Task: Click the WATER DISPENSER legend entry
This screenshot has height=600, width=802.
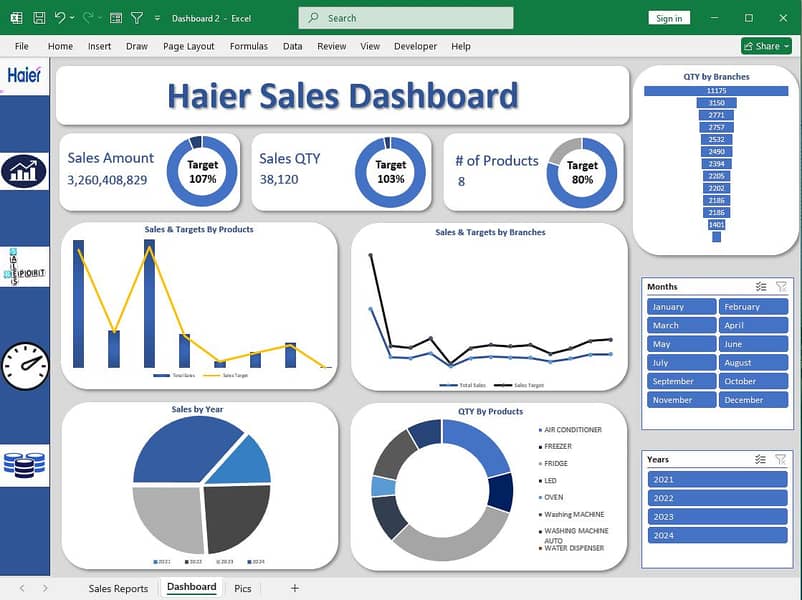Action: pyautogui.click(x=571, y=548)
